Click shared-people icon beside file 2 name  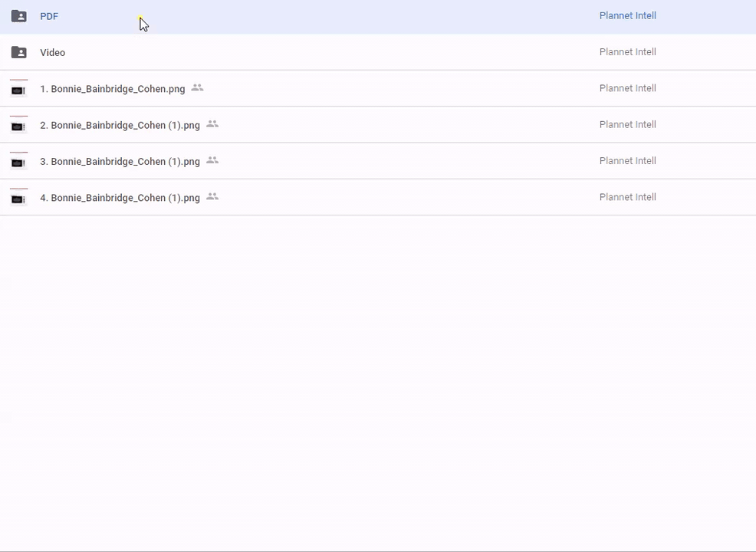click(x=212, y=124)
